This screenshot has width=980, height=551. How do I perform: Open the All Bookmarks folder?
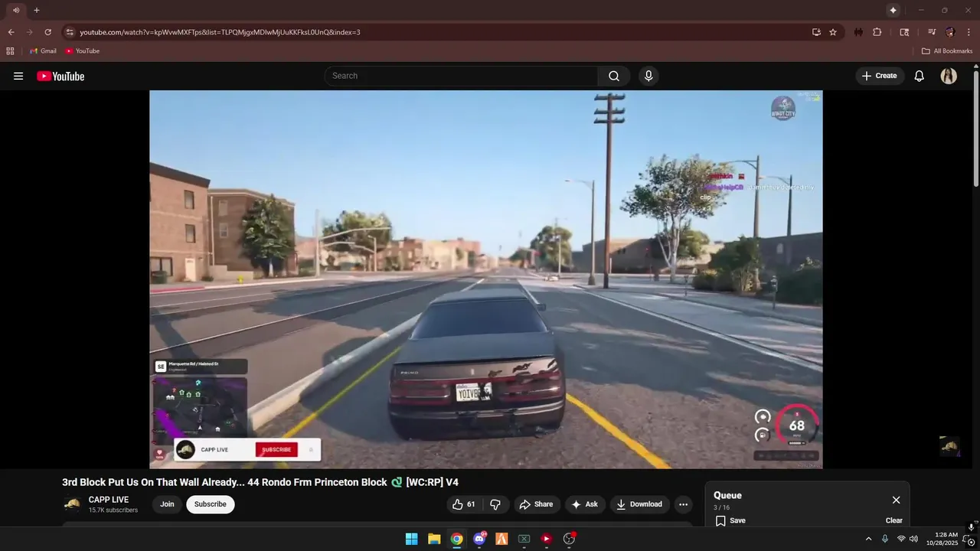click(x=947, y=51)
